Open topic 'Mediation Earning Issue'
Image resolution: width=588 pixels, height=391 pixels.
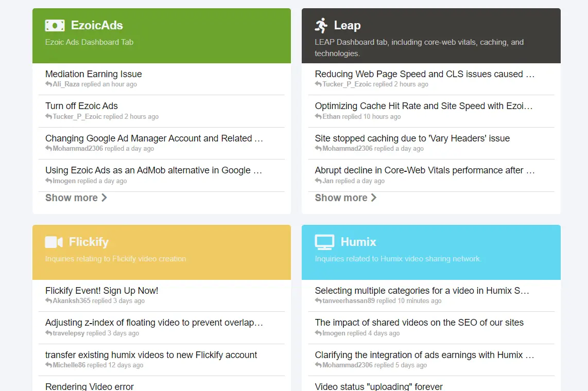(x=94, y=74)
